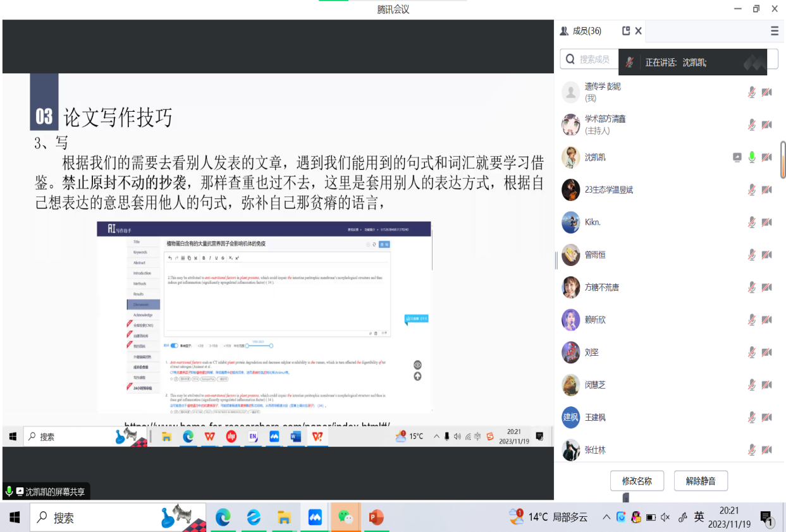
Task: Select member name 赖昕欣
Action: click(595, 320)
